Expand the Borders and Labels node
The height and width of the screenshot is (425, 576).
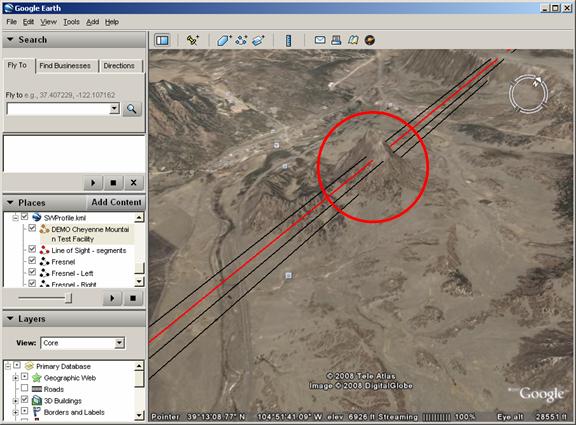[x=15, y=412]
